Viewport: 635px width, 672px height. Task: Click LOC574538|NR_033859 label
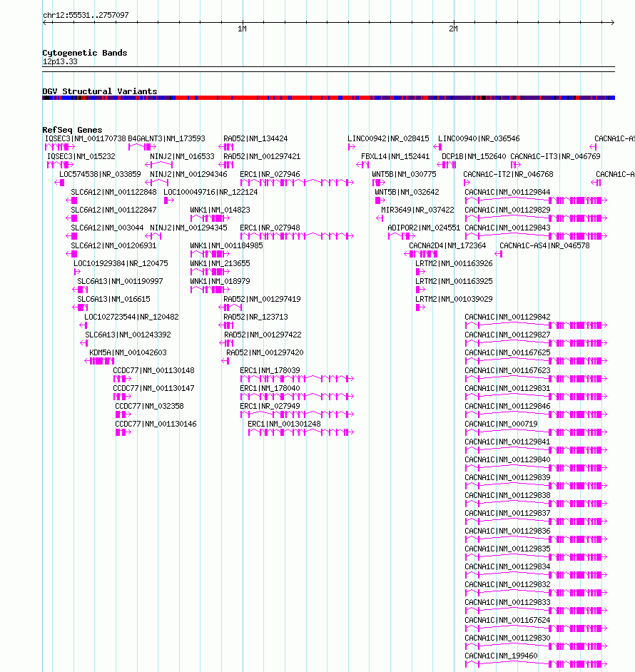(x=100, y=175)
